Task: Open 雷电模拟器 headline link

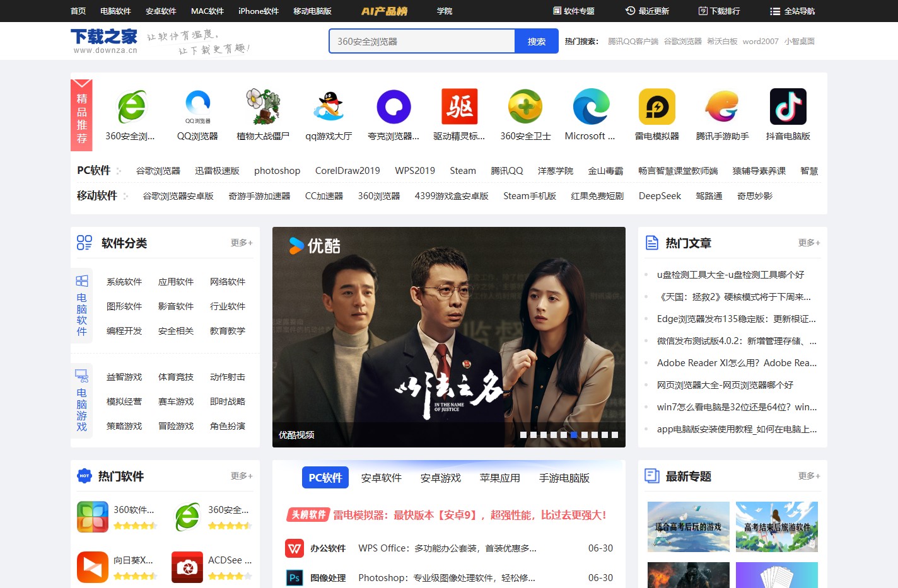Action: click(470, 515)
